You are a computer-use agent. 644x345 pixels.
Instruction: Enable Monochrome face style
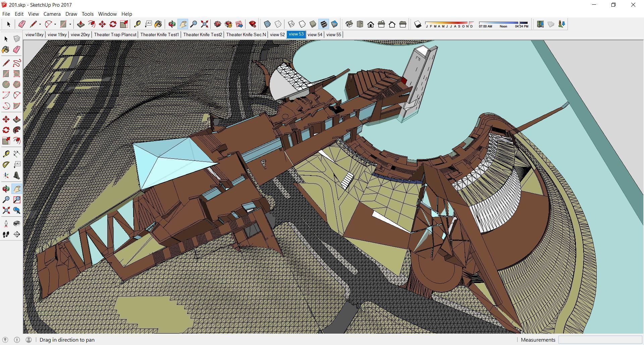click(x=334, y=24)
